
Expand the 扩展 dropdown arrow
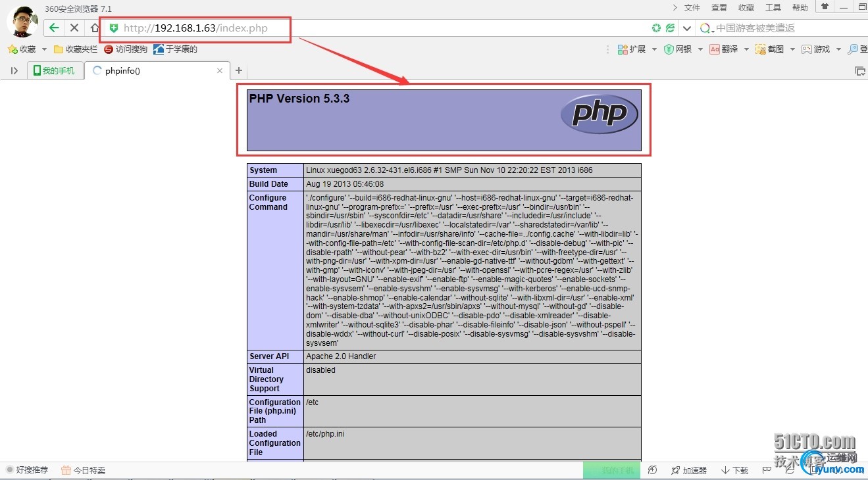tap(653, 49)
